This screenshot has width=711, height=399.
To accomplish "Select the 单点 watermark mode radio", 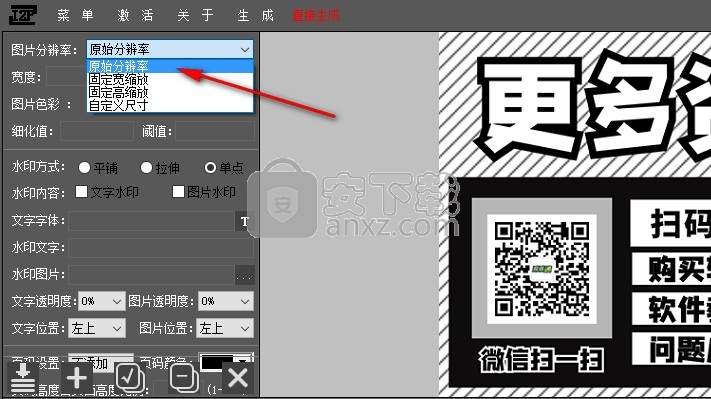I will tap(210, 168).
